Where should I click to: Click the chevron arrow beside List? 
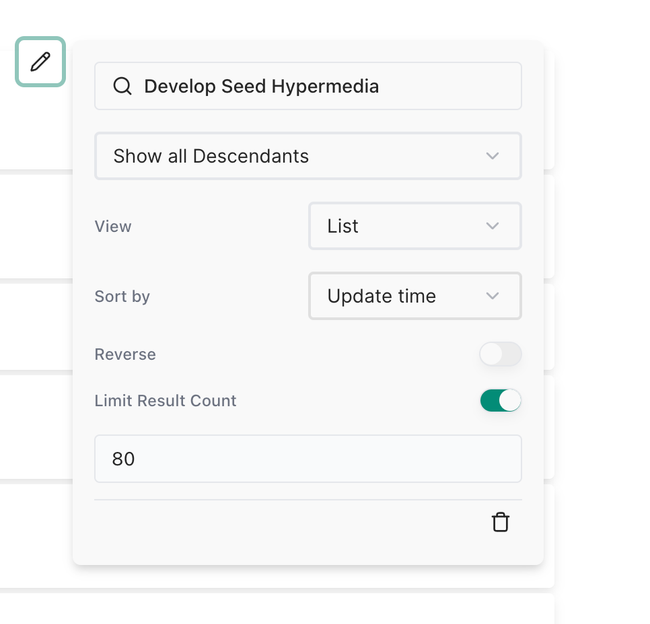coord(492,226)
